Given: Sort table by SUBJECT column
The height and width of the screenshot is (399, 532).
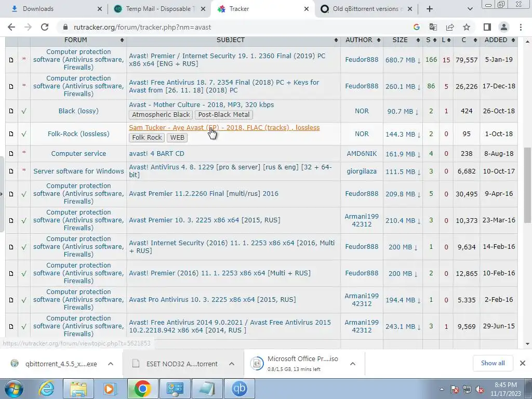Looking at the screenshot, I should [233, 40].
